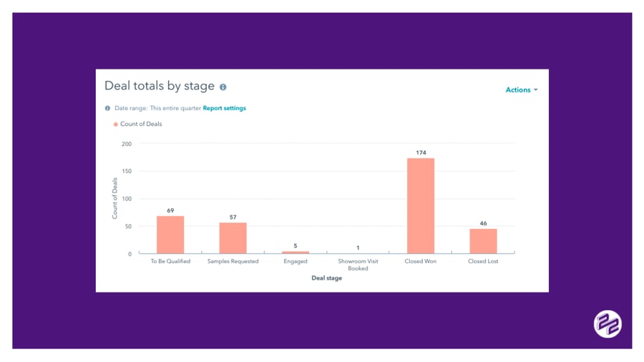The width and height of the screenshot is (644, 362).
Task: Click the 69 value label
Action: (x=170, y=210)
